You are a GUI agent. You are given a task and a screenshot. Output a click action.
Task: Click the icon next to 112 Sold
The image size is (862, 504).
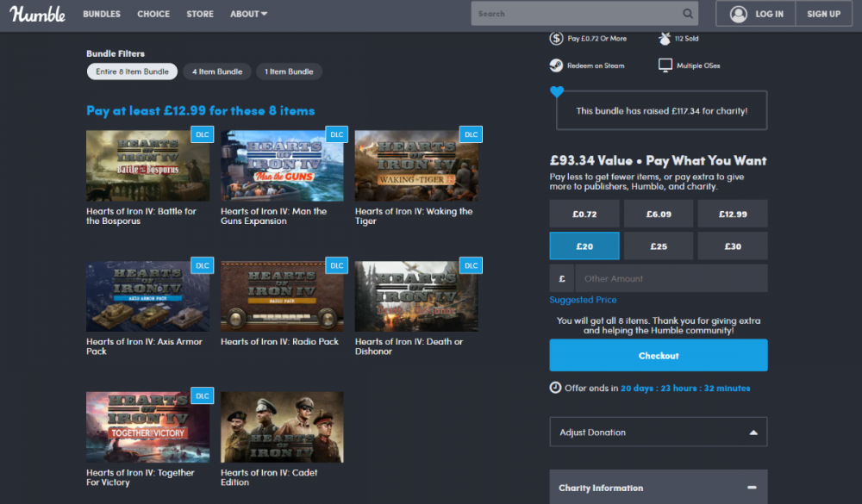(x=665, y=39)
